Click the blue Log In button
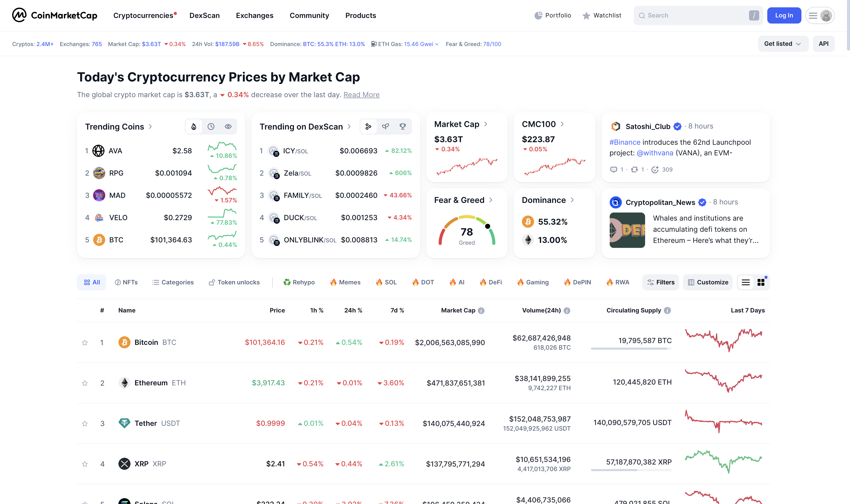Image resolution: width=850 pixels, height=504 pixels. (x=784, y=15)
